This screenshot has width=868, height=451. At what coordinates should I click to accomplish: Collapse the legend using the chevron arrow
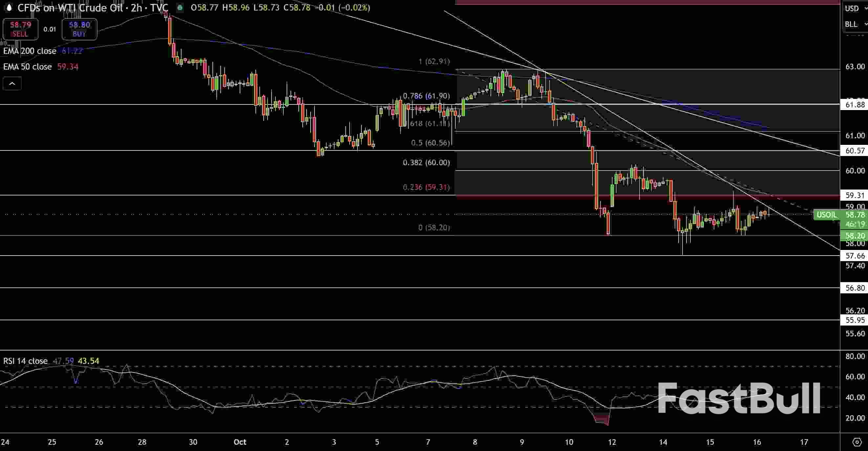point(12,83)
